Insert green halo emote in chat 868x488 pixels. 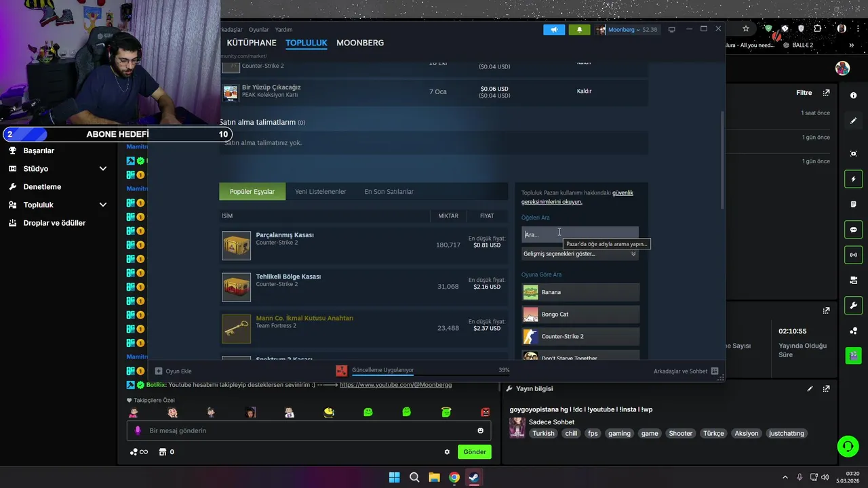[x=446, y=412]
